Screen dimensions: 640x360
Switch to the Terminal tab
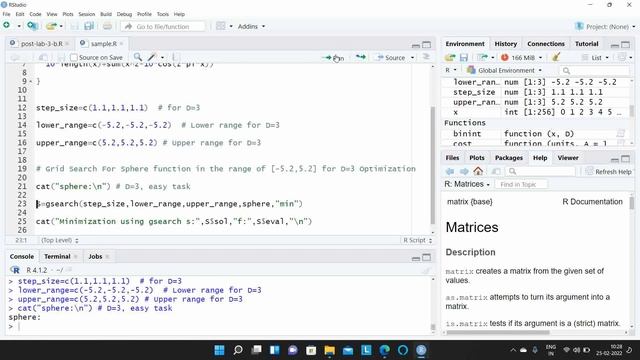(x=57, y=256)
